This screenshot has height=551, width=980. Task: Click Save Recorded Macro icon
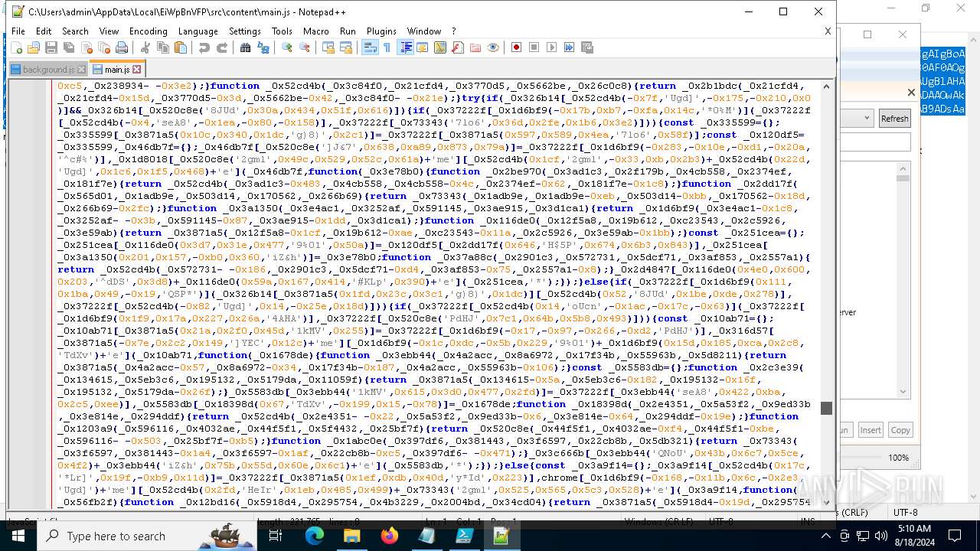click(587, 47)
